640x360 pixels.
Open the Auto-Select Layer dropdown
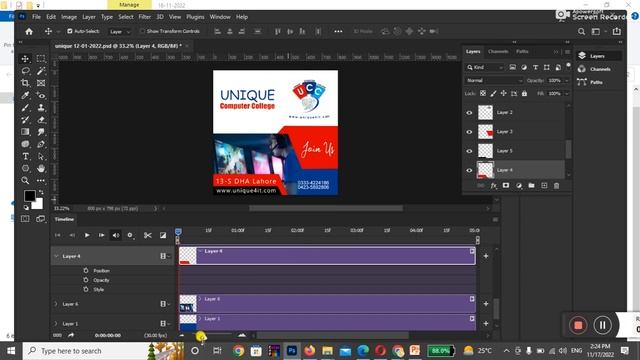point(120,31)
